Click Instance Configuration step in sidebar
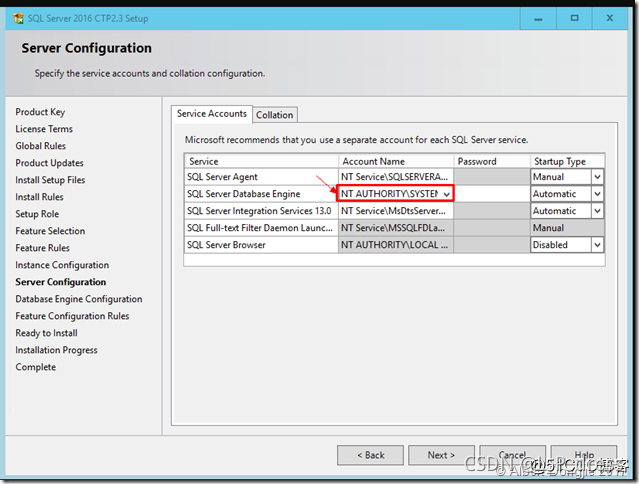 [x=62, y=265]
